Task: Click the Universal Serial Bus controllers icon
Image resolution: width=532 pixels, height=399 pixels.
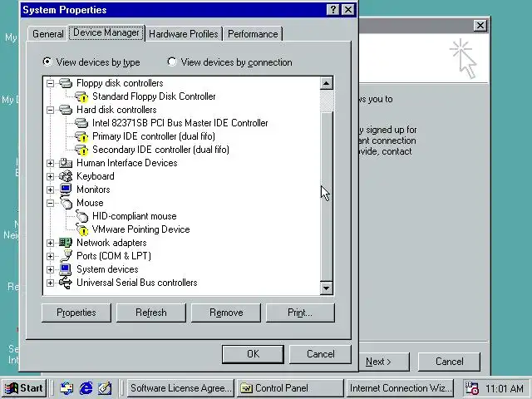Action: [x=66, y=283]
